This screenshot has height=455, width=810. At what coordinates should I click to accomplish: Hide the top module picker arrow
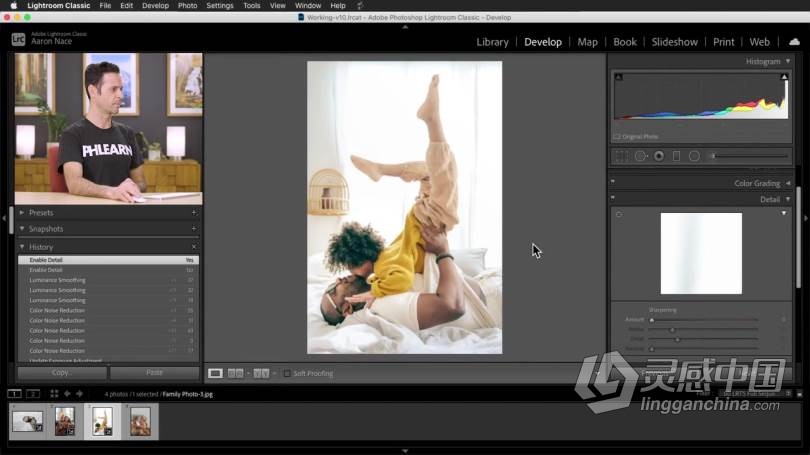pos(405,26)
